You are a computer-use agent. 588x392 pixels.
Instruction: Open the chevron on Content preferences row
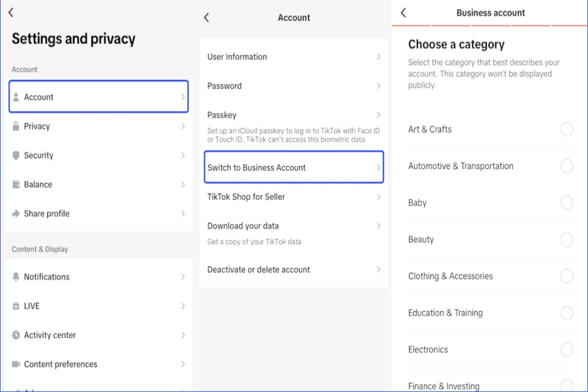183,365
